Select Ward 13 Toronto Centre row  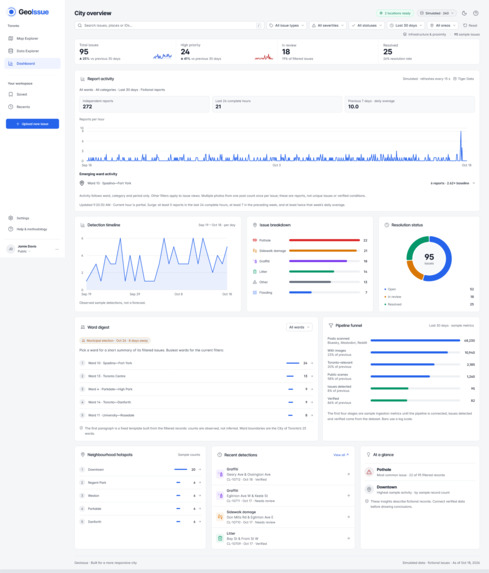(196, 376)
